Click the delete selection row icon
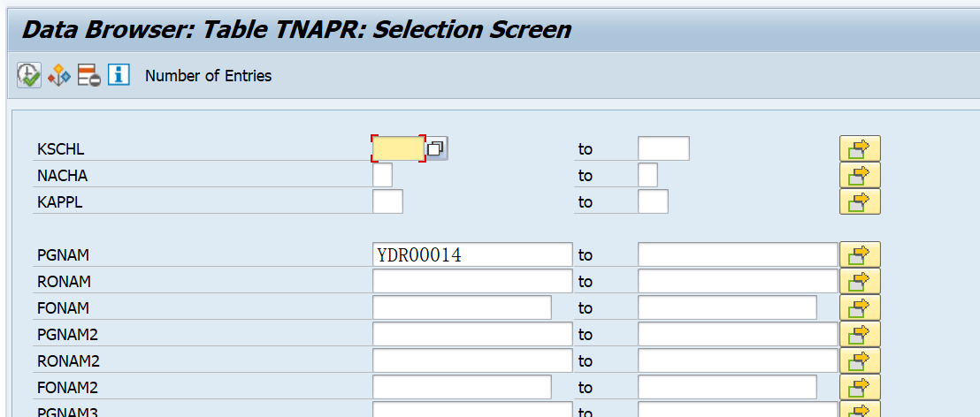Screen dimensions: 980x417 click(x=89, y=75)
